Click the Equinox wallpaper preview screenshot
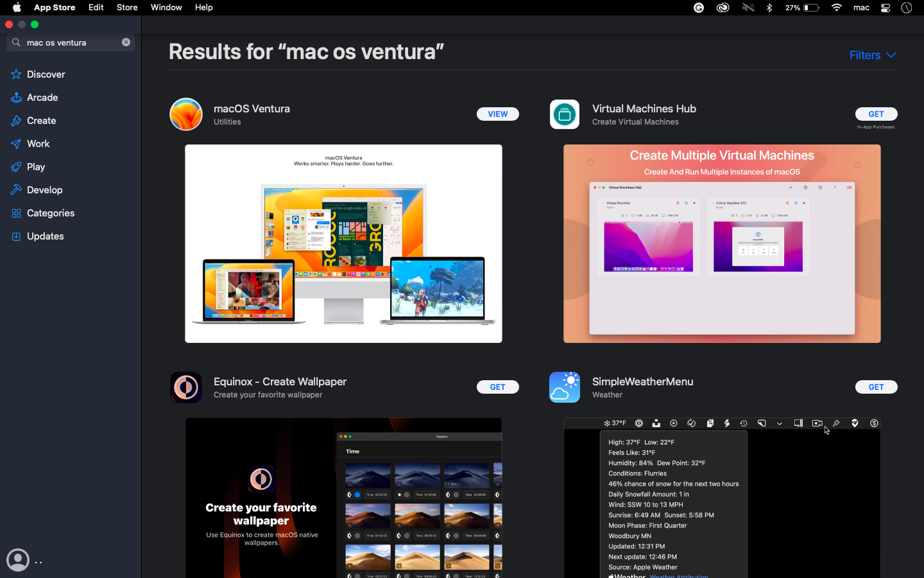Image resolution: width=924 pixels, height=578 pixels. (x=343, y=498)
